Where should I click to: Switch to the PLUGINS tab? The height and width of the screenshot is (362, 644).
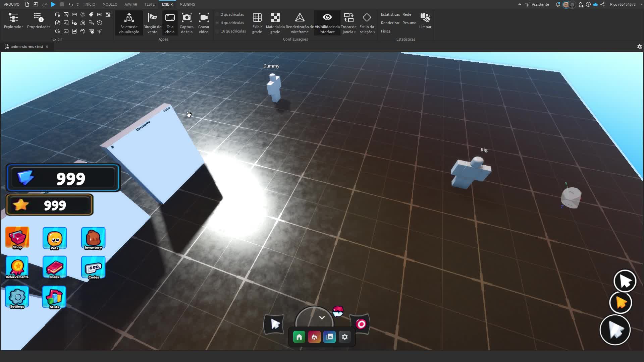[x=187, y=4]
